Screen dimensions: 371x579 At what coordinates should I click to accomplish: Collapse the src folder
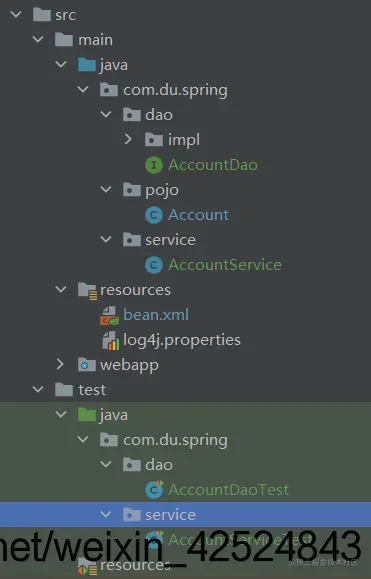16,14
